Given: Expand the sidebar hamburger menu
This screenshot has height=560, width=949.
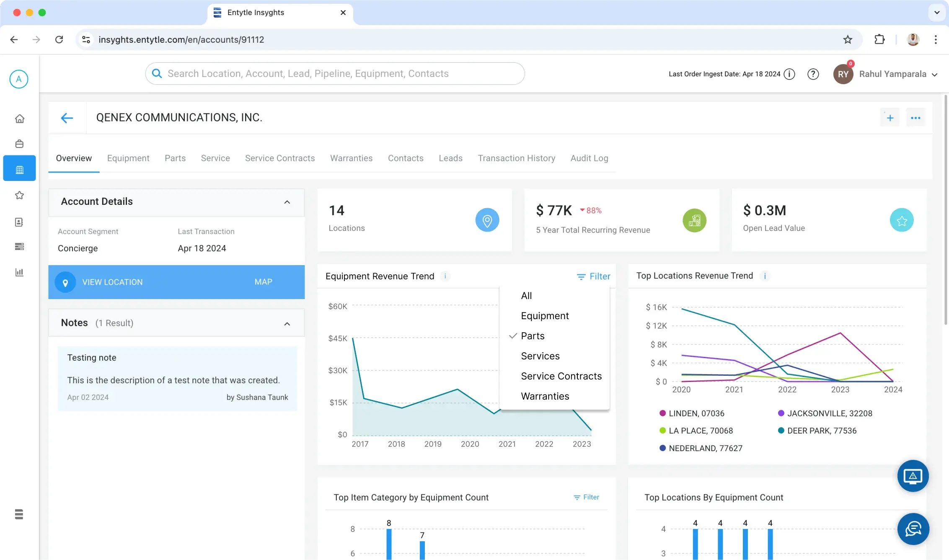Looking at the screenshot, I should pos(19,514).
